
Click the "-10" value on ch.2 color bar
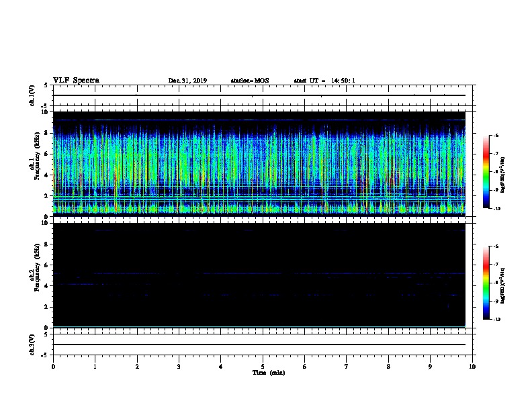point(496,320)
